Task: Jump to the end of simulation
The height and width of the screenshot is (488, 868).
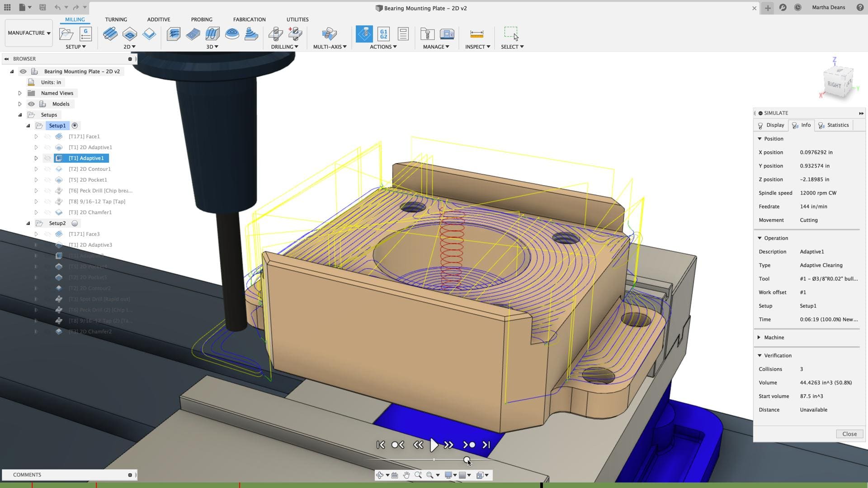Action: tap(486, 445)
